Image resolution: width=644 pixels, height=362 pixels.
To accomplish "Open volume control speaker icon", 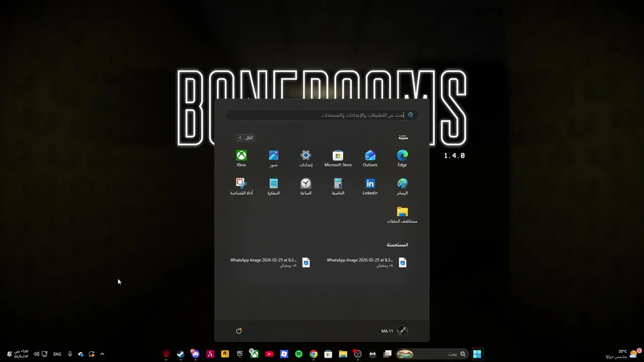I will coord(36,354).
